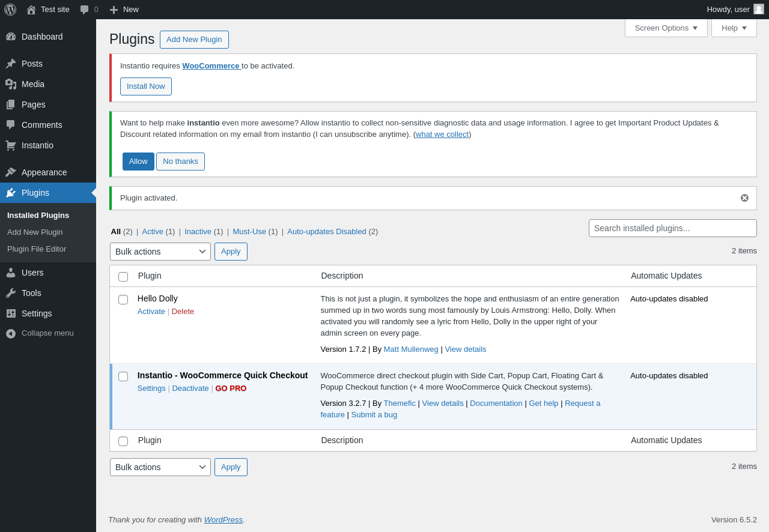Click the WordPress logo icon
The width and height of the screenshot is (769, 532).
(10, 10)
